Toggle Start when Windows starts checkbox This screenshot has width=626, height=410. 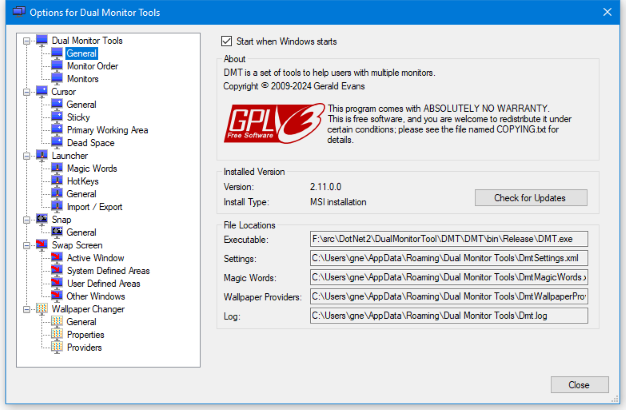point(226,41)
